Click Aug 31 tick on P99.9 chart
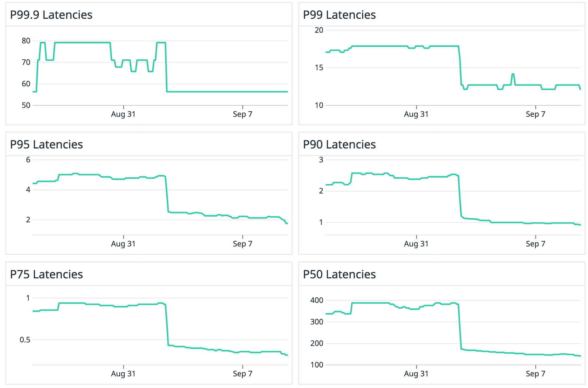The height and width of the screenshot is (388, 588). click(123, 114)
